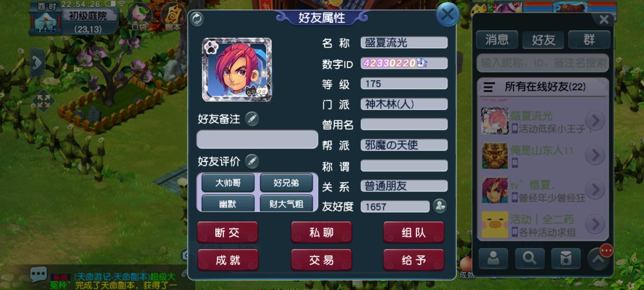Click refresh icon beside 好友属性 title
This screenshot has width=644, height=290.
[197, 19]
